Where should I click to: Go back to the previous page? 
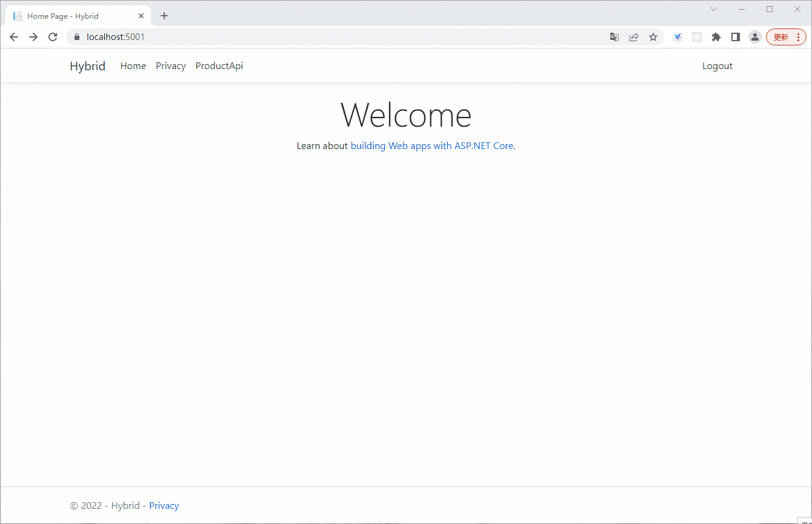click(x=14, y=37)
